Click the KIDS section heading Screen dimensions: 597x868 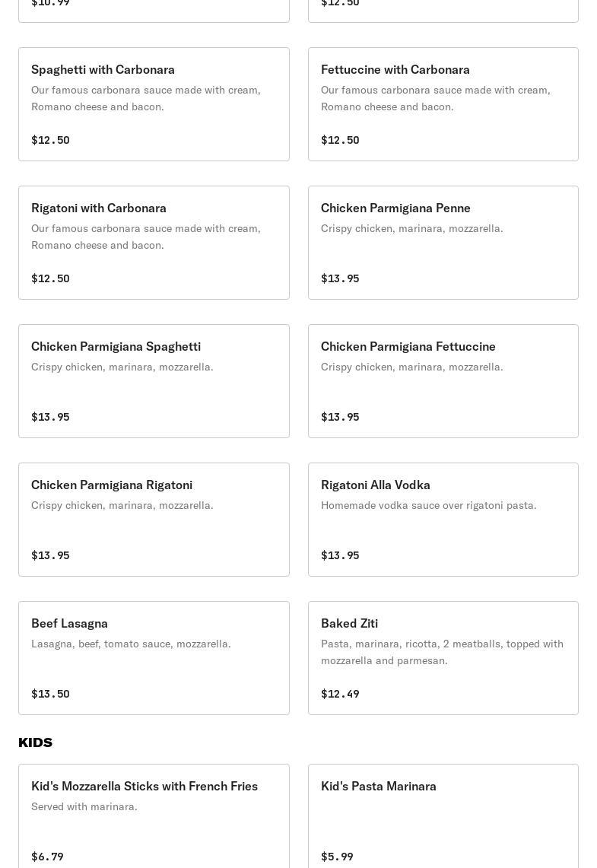(x=35, y=742)
